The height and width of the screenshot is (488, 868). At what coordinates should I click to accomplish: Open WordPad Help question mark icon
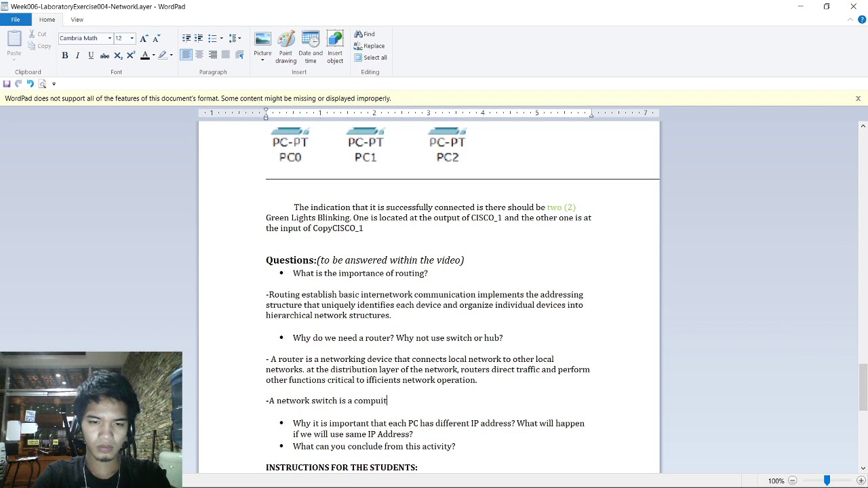pos(862,20)
